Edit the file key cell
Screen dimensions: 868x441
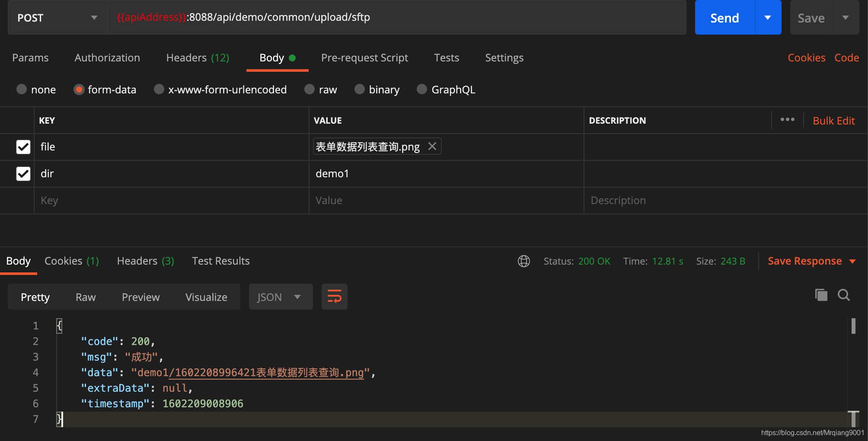pyautogui.click(x=171, y=147)
